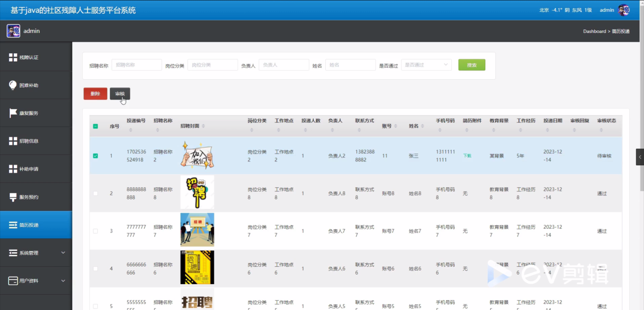
Task: Click the 困难补助 lightbulb icon
Action: click(x=13, y=85)
